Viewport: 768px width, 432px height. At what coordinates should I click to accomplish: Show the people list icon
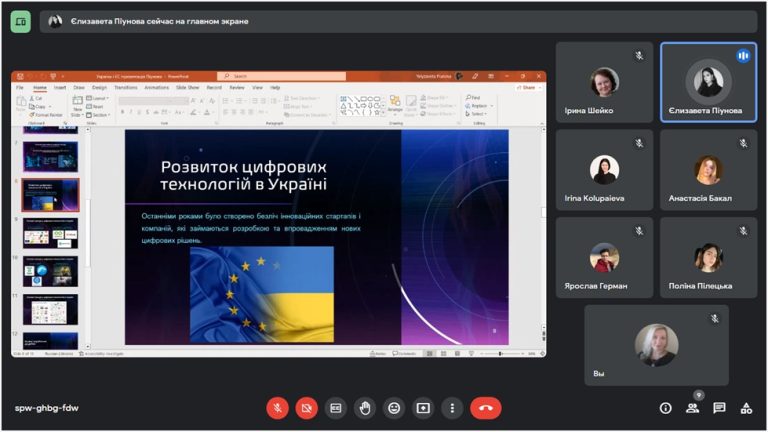click(692, 408)
